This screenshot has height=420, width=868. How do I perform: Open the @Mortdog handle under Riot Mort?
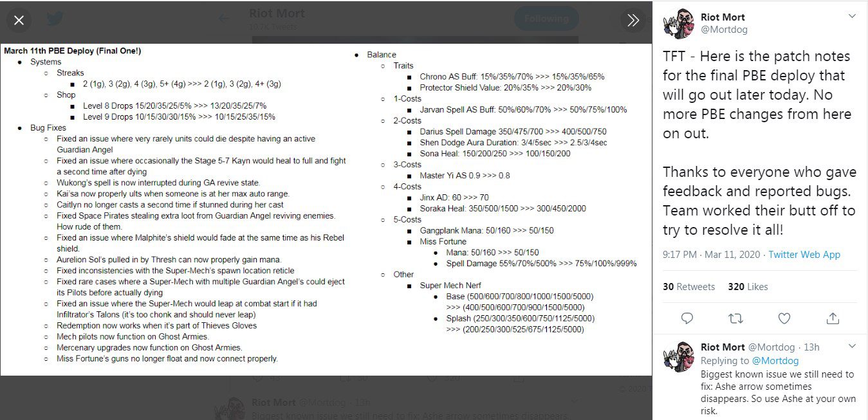click(724, 30)
